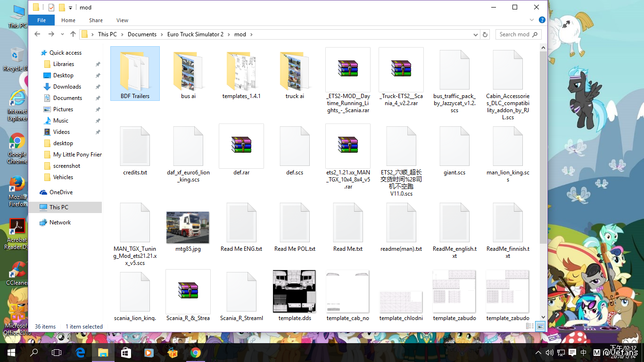Open the mtg85.jpg truck image
Viewport: 644px width, 362px height.
(188, 228)
